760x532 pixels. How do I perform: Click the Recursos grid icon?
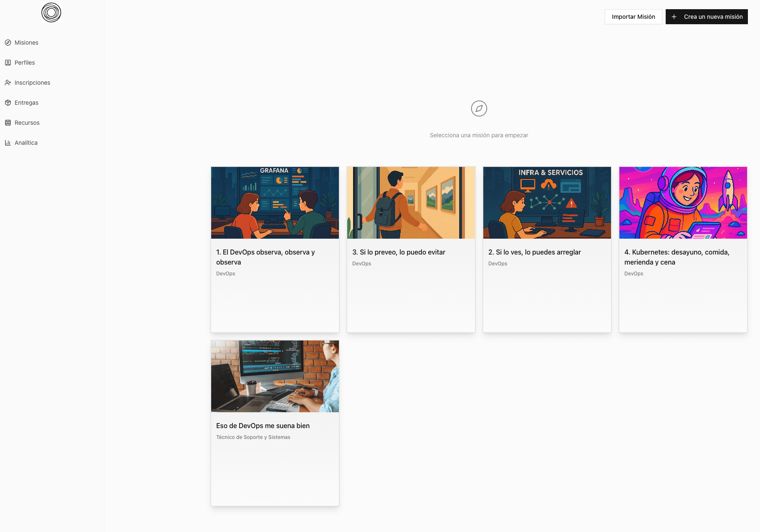(8, 123)
